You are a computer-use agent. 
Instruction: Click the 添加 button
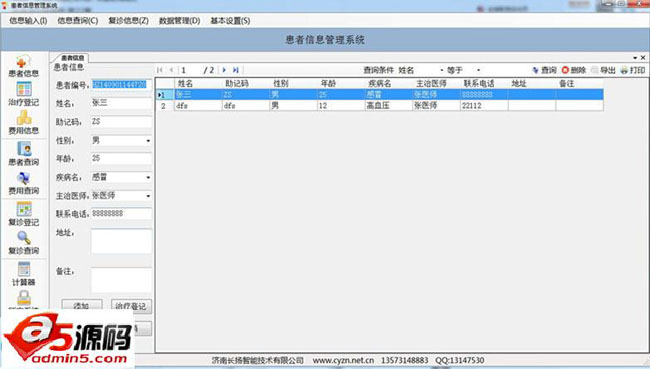82,306
